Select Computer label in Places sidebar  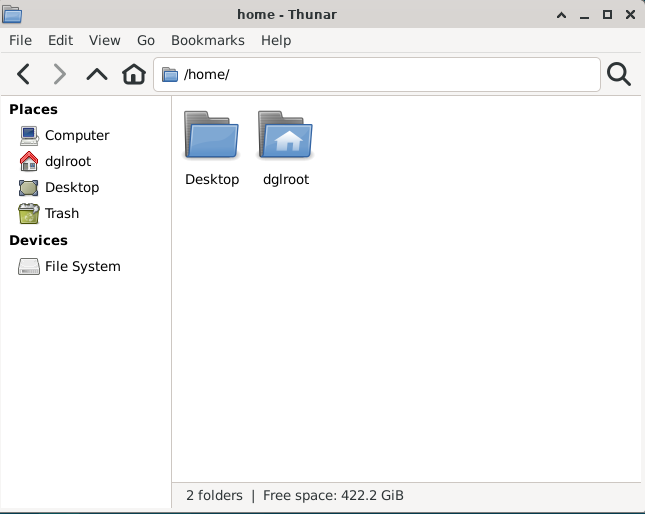pyautogui.click(x=77, y=136)
